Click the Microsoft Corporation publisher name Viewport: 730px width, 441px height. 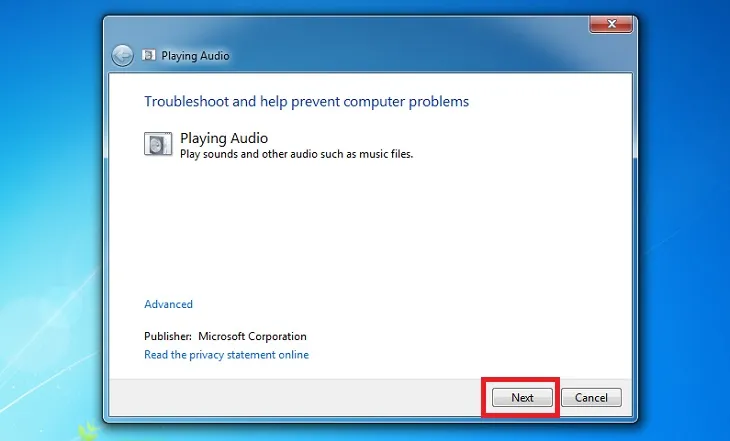[x=252, y=336]
